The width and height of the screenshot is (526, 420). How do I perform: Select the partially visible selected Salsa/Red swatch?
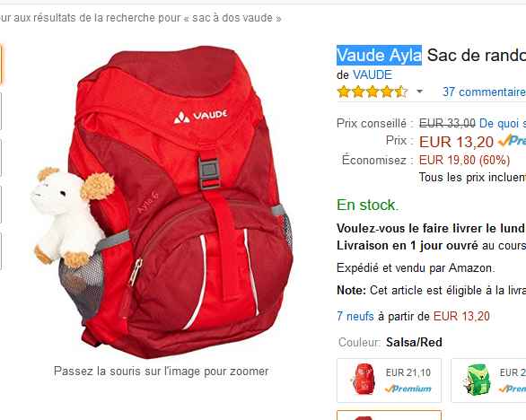click(390, 415)
